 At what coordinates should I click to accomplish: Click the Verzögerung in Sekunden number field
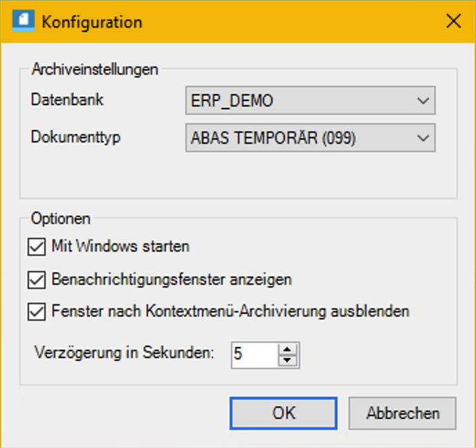click(x=254, y=355)
